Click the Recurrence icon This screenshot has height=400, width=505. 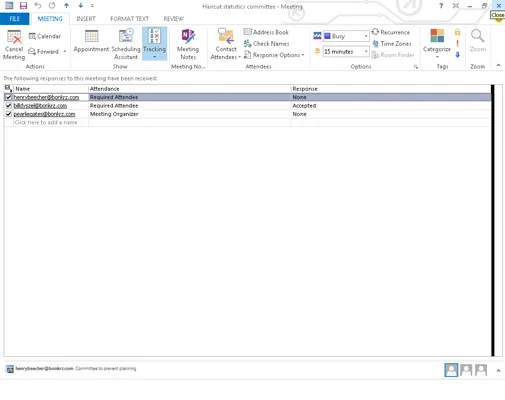point(375,32)
